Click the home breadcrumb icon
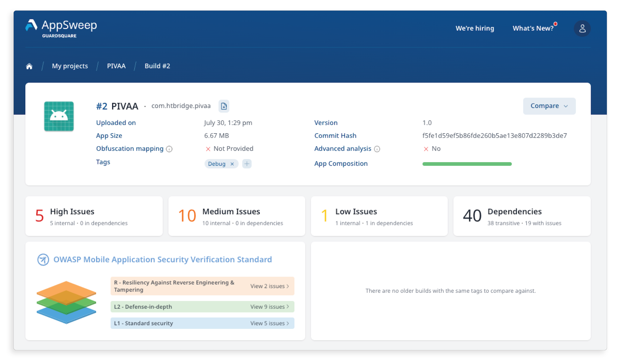Viewport: 619px width, 364px height. pyautogui.click(x=29, y=66)
